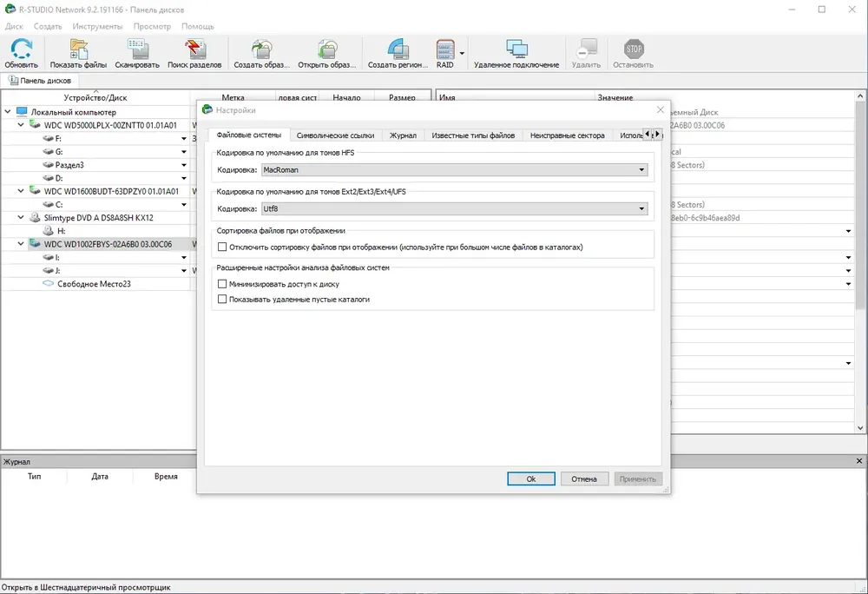Click the Обновить refresh icon
868x594 pixels.
pos(21,49)
